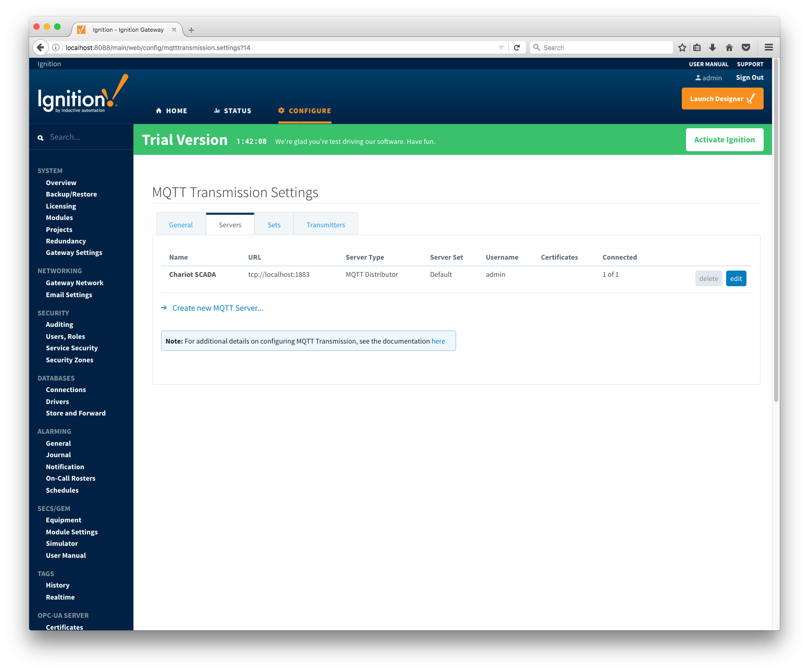Open Equipment under SECS/GEM
The width and height of the screenshot is (809, 672).
pyautogui.click(x=64, y=520)
